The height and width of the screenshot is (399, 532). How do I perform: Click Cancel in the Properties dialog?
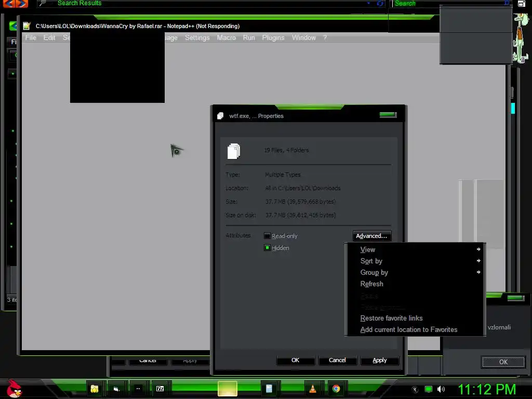[337, 361]
